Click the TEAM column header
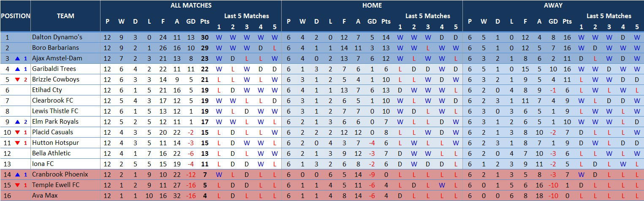The image size is (644, 201). point(65,16)
